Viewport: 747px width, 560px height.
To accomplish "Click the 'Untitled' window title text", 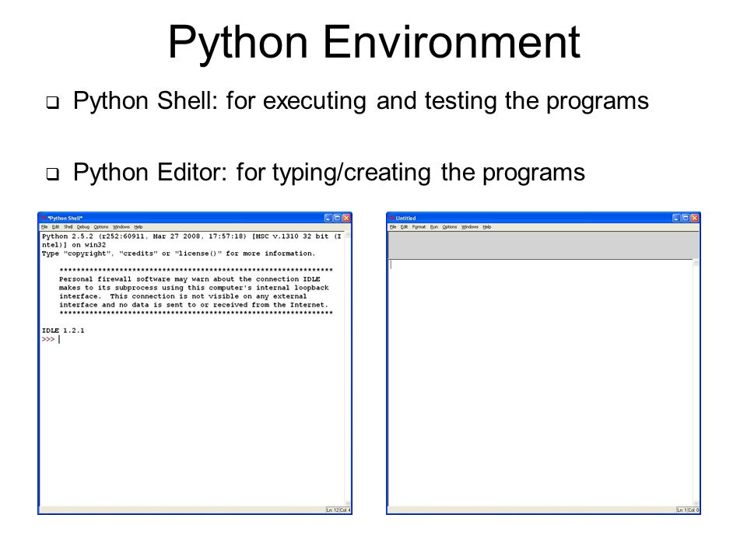I will click(406, 218).
